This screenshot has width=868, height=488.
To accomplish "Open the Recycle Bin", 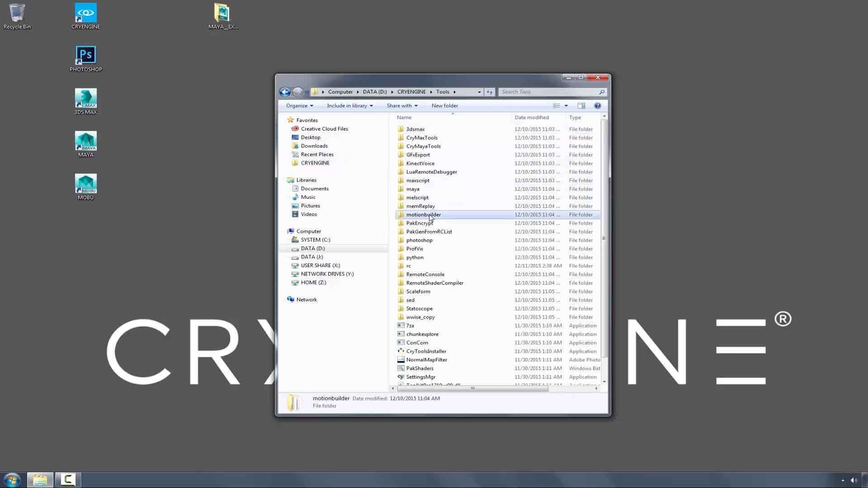I will [17, 15].
